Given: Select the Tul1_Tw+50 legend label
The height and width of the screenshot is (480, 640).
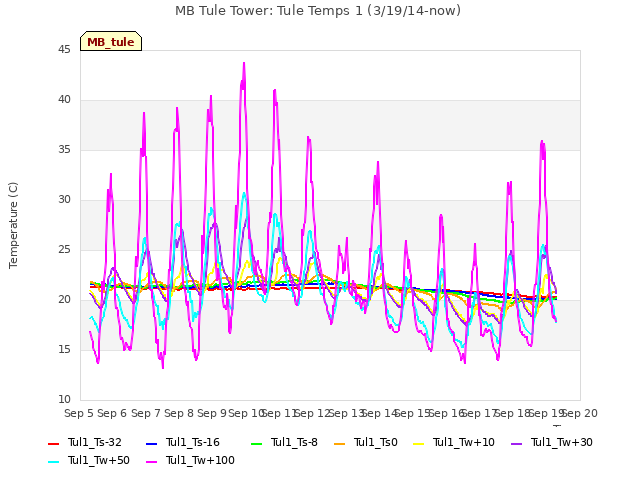Looking at the screenshot, I should tap(99, 460).
